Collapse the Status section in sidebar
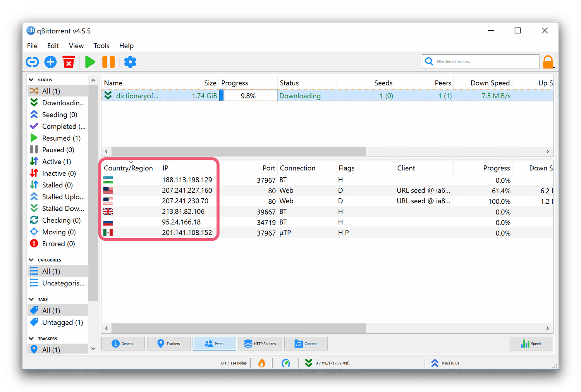Viewport: 581px width, 392px height. tap(31, 80)
